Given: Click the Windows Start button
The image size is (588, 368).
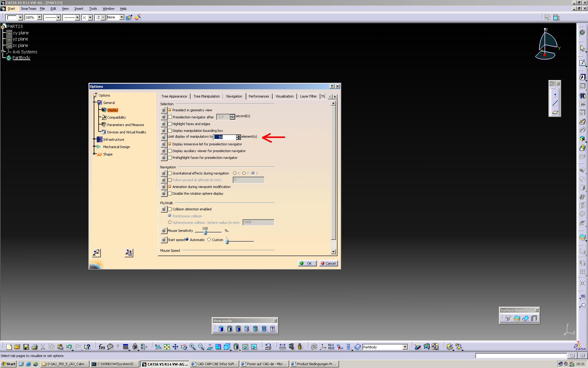Looking at the screenshot, I should point(8,364).
